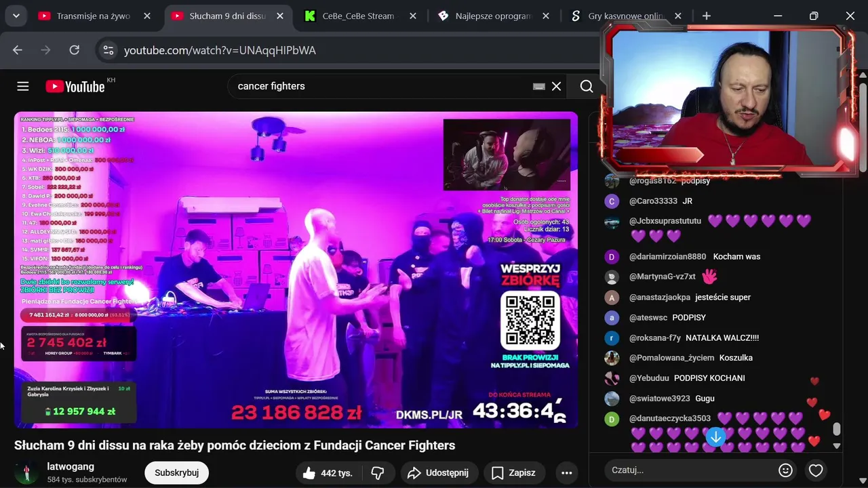Click the @ateswsc chat avatar
Screen dimensions: 868x488
[612, 317]
